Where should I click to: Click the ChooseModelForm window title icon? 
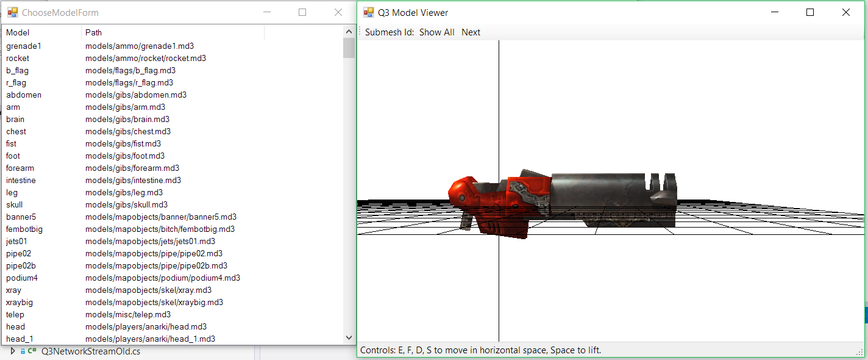point(12,12)
